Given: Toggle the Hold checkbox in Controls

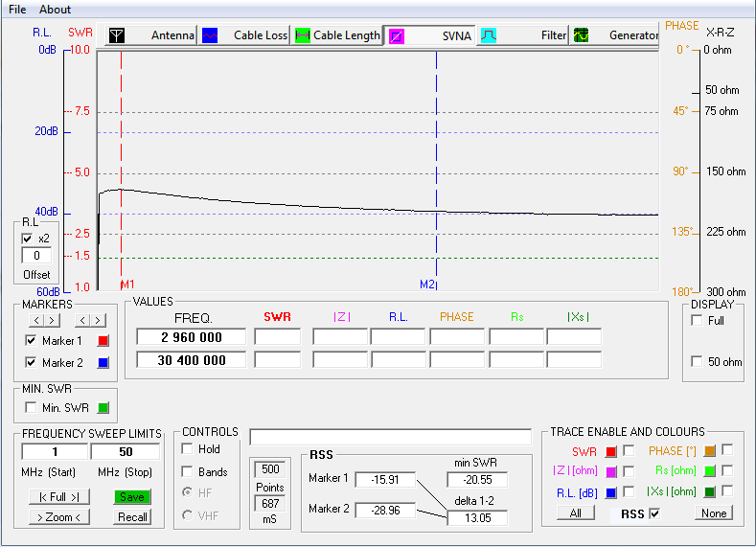Looking at the screenshot, I should [188, 449].
